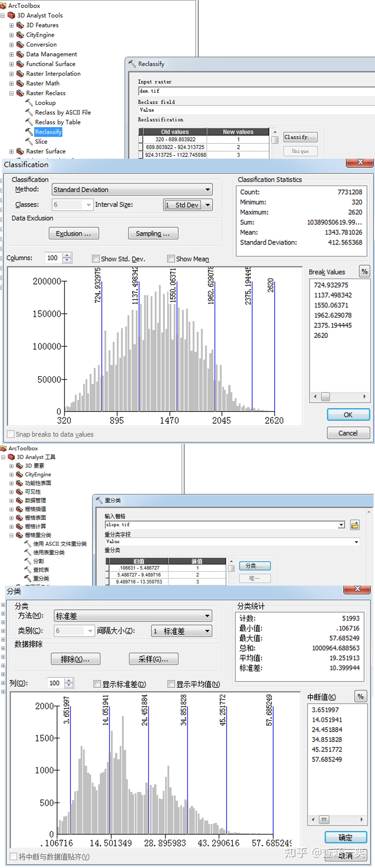Click the 排除(X)... button
Screen dimensions: 375x868
point(76,659)
